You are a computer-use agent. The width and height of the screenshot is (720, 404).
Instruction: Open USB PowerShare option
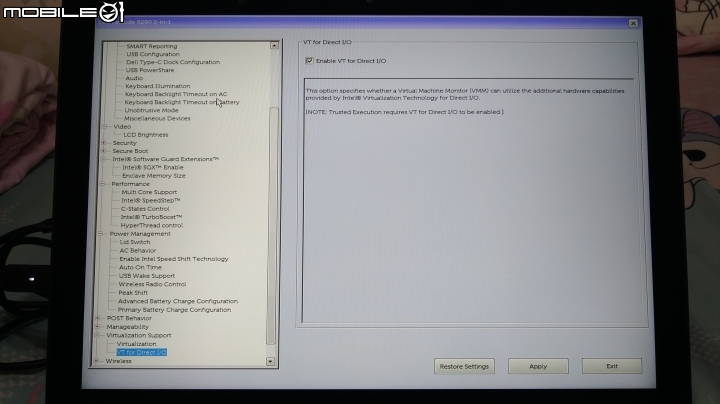[x=150, y=70]
